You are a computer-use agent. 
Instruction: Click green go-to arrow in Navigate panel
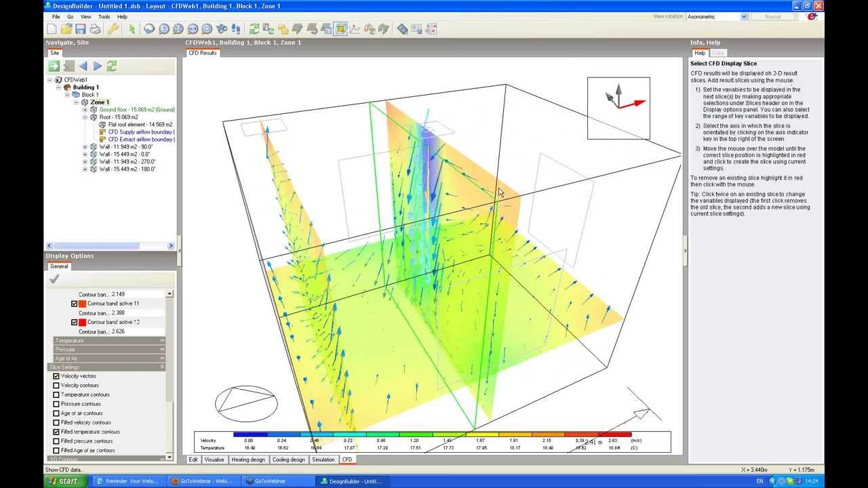point(54,66)
